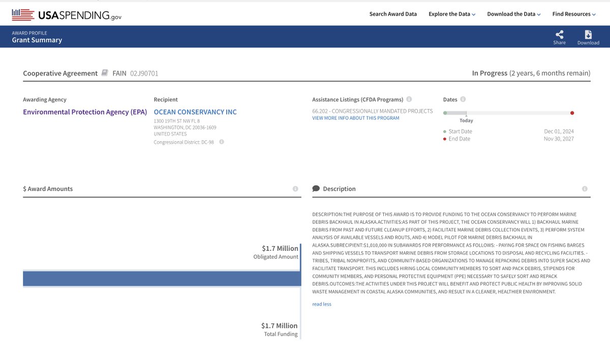The width and height of the screenshot is (610, 364).
Task: Expand the Explore the Data menu
Action: click(x=452, y=14)
